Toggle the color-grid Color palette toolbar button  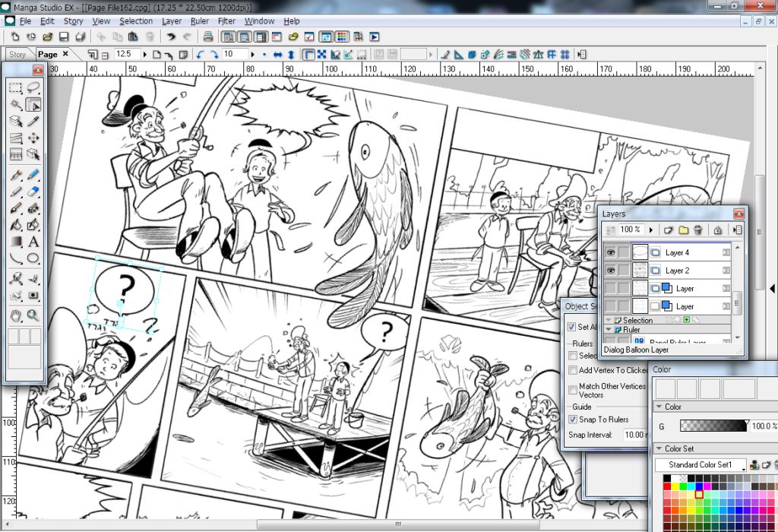click(x=342, y=36)
